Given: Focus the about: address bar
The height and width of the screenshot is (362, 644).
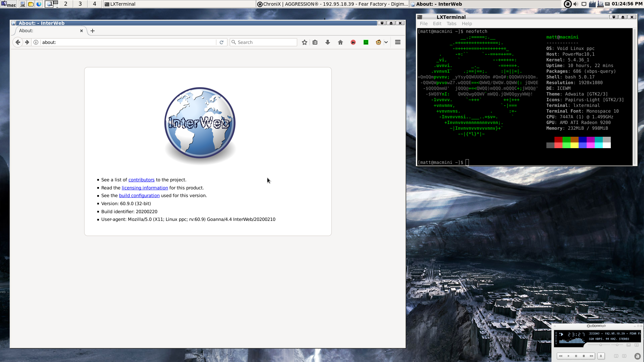Looking at the screenshot, I should (x=128, y=42).
